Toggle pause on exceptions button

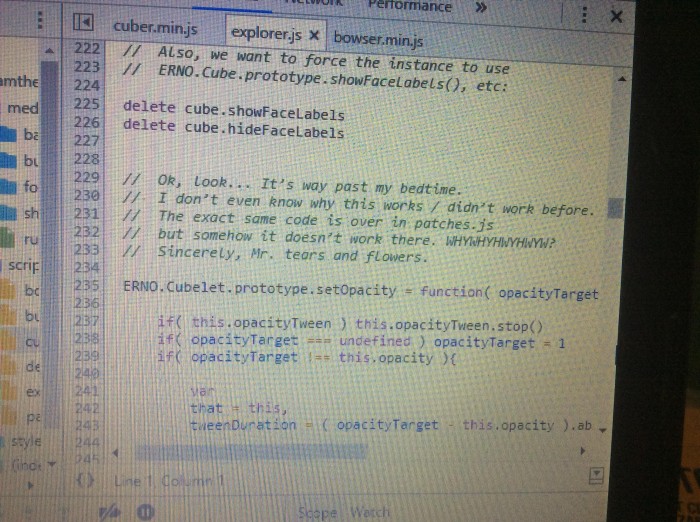pos(145,512)
